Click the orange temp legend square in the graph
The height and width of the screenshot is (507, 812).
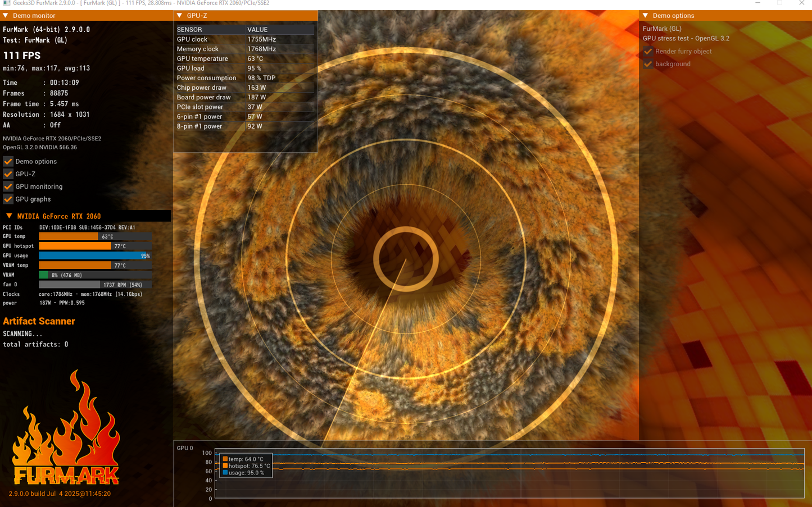[225, 459]
